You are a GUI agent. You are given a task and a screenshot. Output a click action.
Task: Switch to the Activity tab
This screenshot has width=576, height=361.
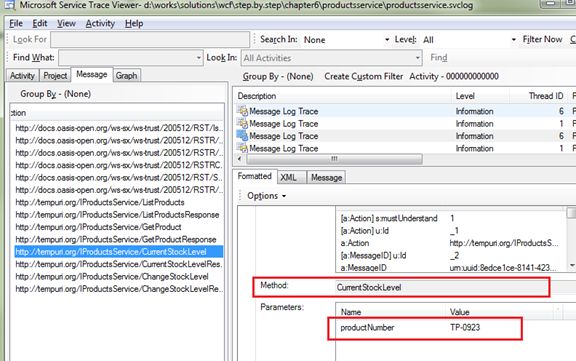22,76
